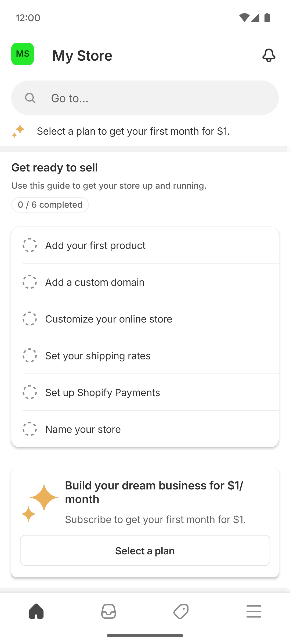Tap the 0 / 6 completed progress badge
290x644 pixels.
(50, 205)
